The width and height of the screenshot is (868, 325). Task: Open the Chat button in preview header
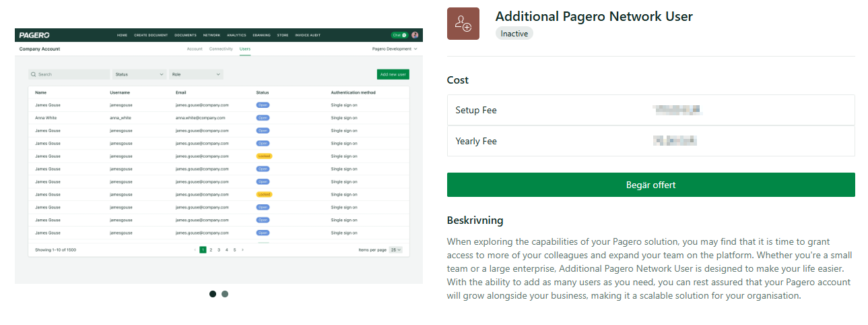click(x=399, y=35)
